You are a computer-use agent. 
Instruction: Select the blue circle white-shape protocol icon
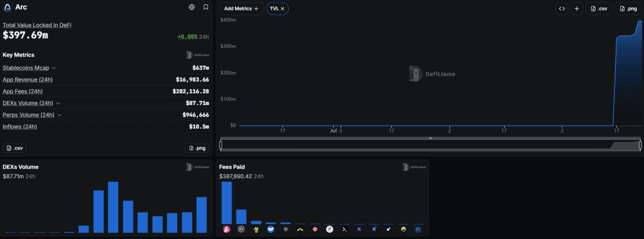point(271,229)
